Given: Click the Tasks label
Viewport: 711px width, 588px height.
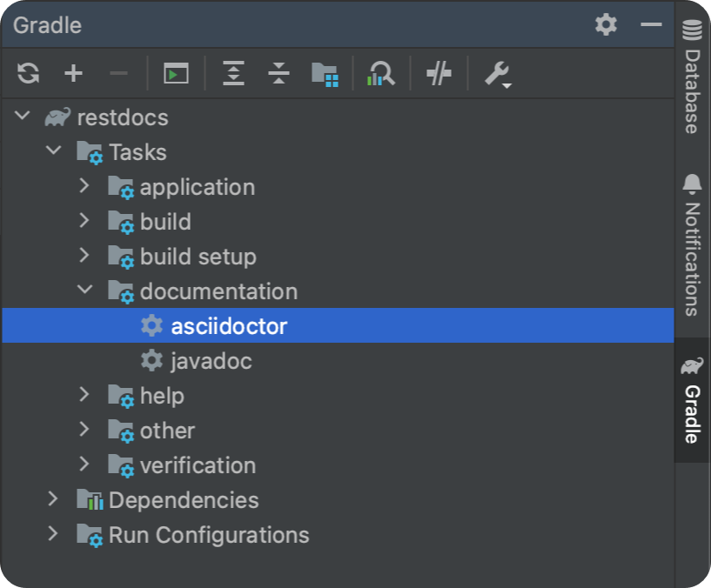Looking at the screenshot, I should coord(138,152).
